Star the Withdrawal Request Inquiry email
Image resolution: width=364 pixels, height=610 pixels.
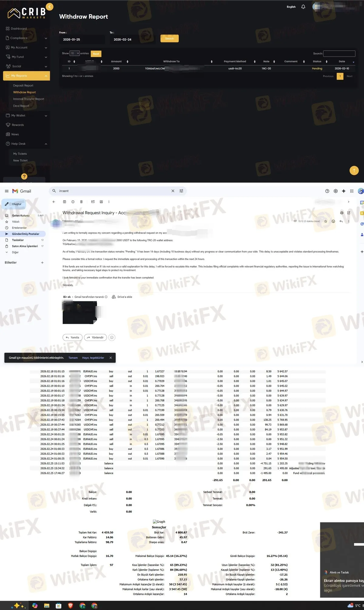coord(326,221)
